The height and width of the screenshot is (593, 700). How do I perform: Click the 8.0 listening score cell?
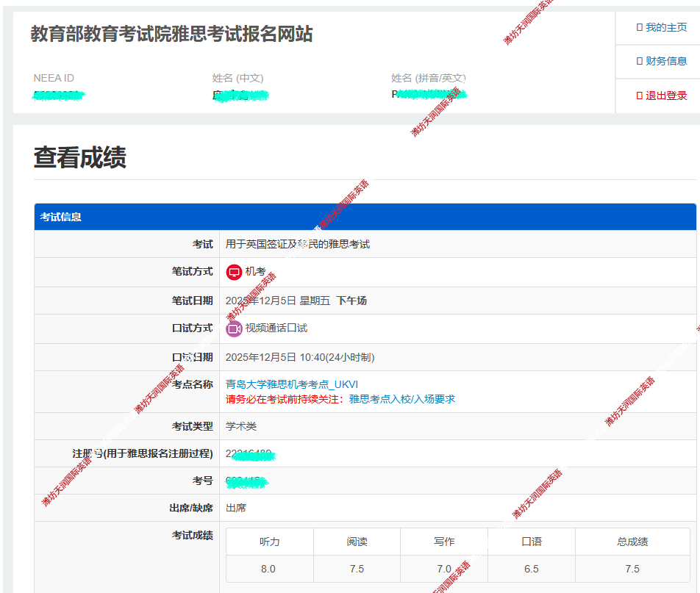point(268,569)
